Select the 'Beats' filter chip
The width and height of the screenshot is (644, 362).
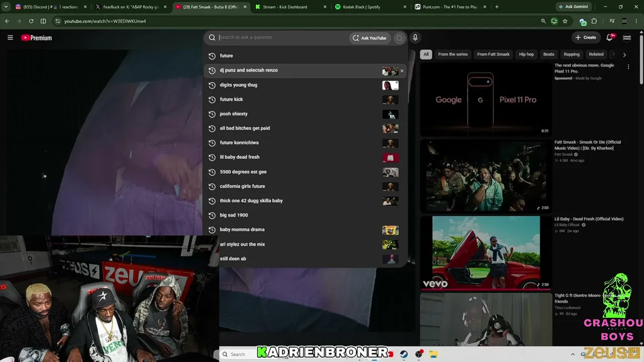click(x=548, y=54)
